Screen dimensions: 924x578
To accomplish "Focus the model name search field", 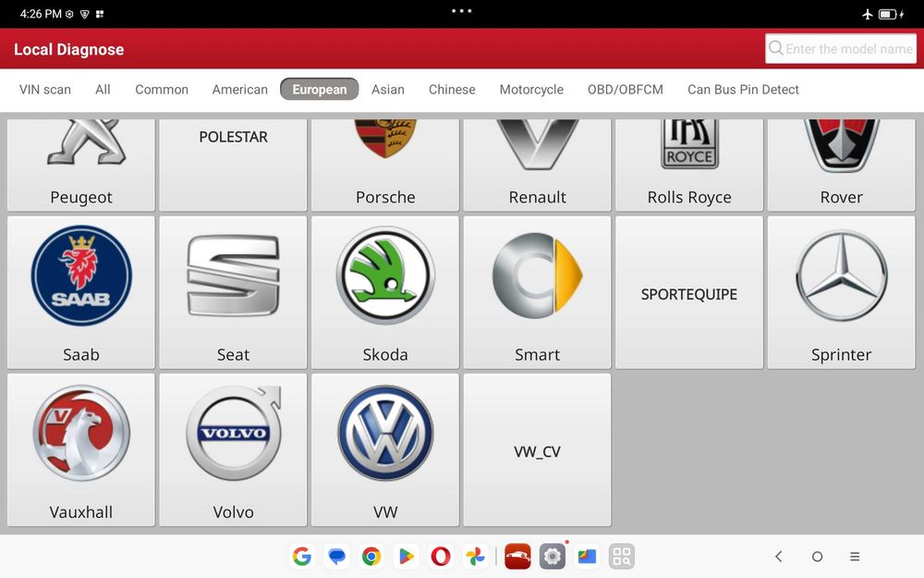I will [841, 48].
